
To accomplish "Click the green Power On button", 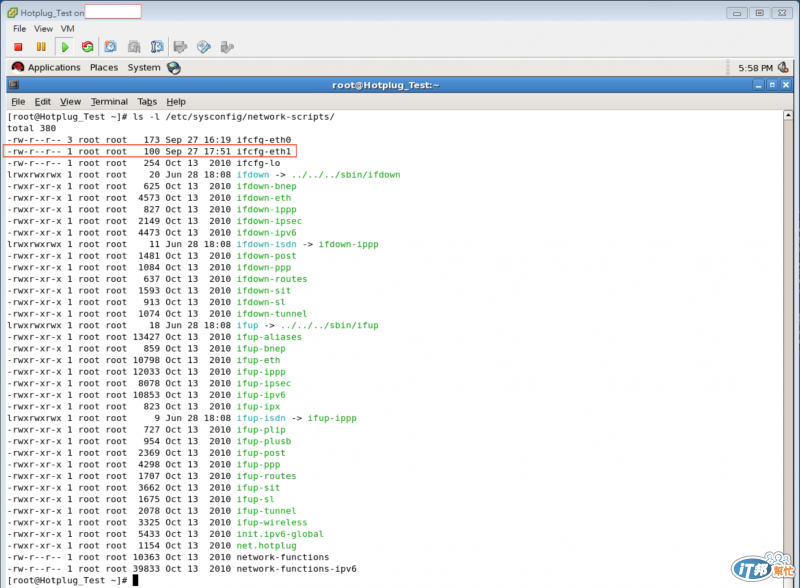I will click(65, 47).
